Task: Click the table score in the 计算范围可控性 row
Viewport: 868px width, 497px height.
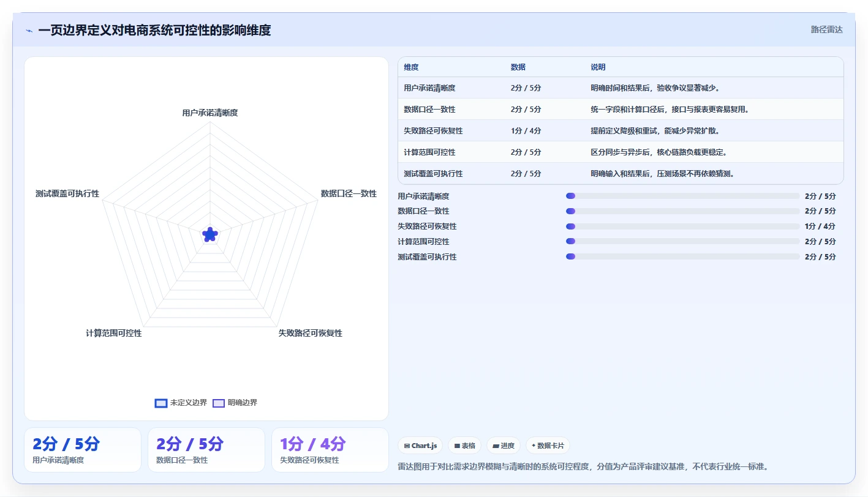Action: click(526, 152)
